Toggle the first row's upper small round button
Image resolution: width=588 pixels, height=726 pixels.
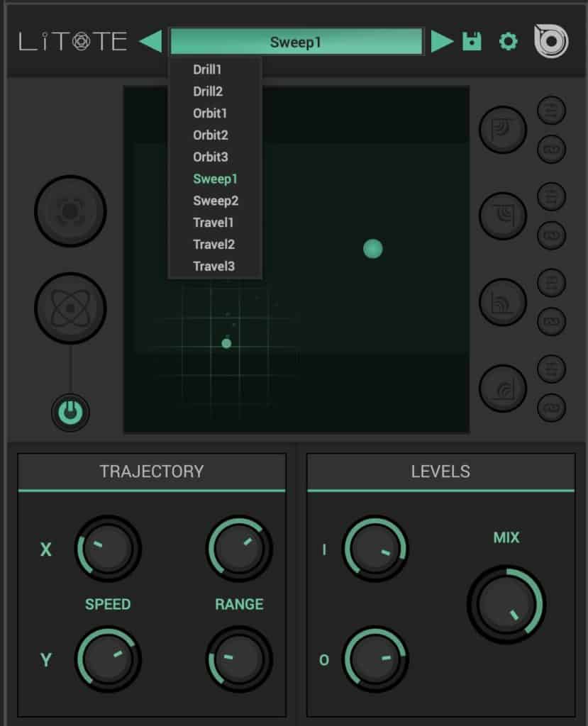point(551,110)
